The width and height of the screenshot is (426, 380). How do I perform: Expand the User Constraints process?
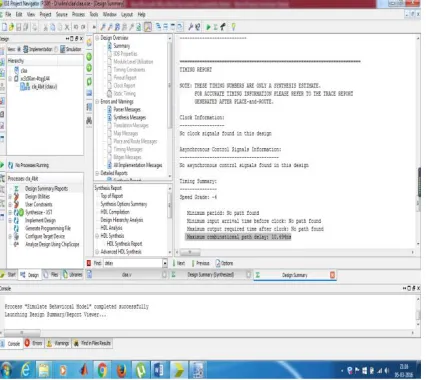click(10, 204)
